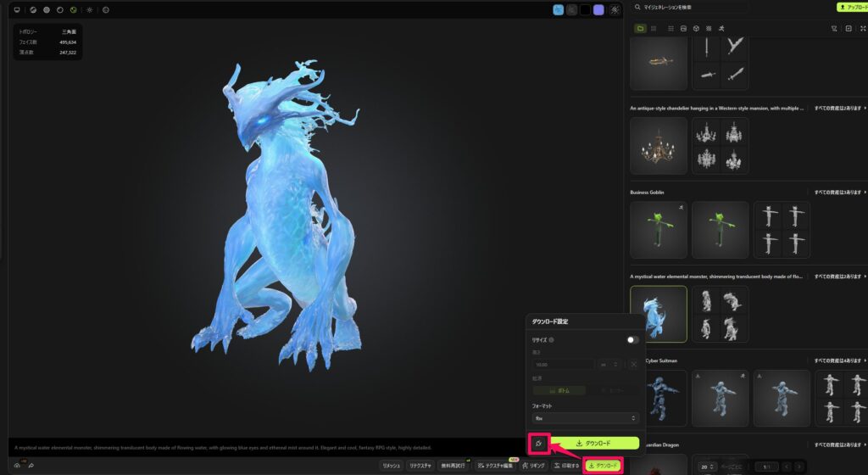This screenshot has height=475, width=868.
Task: Select the solid gray sphere render mode
Action: 47,10
